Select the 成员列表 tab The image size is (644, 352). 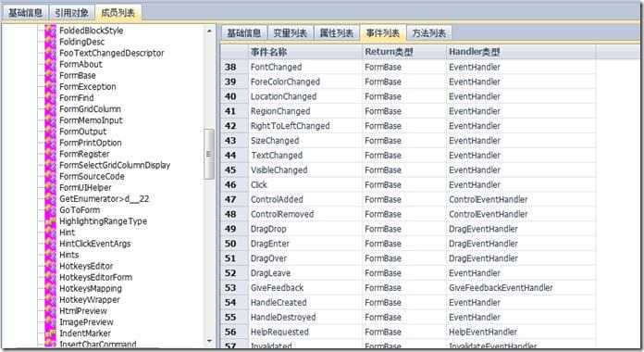click(x=118, y=13)
